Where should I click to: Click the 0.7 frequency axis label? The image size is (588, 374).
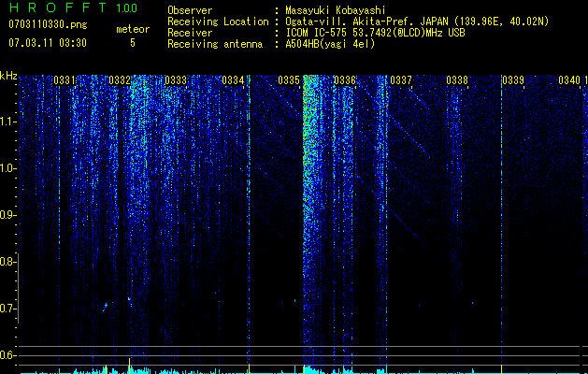[8, 309]
